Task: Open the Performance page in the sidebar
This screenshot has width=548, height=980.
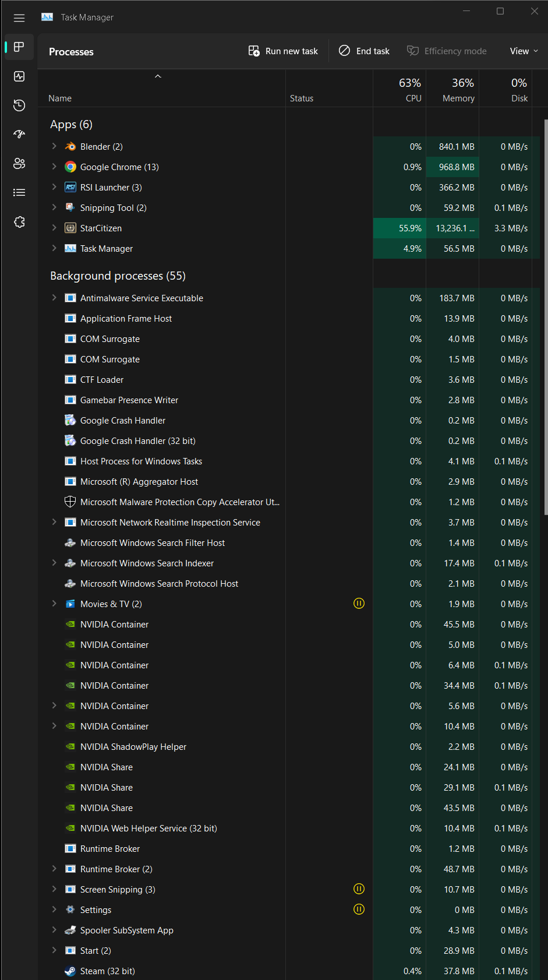Action: (19, 76)
